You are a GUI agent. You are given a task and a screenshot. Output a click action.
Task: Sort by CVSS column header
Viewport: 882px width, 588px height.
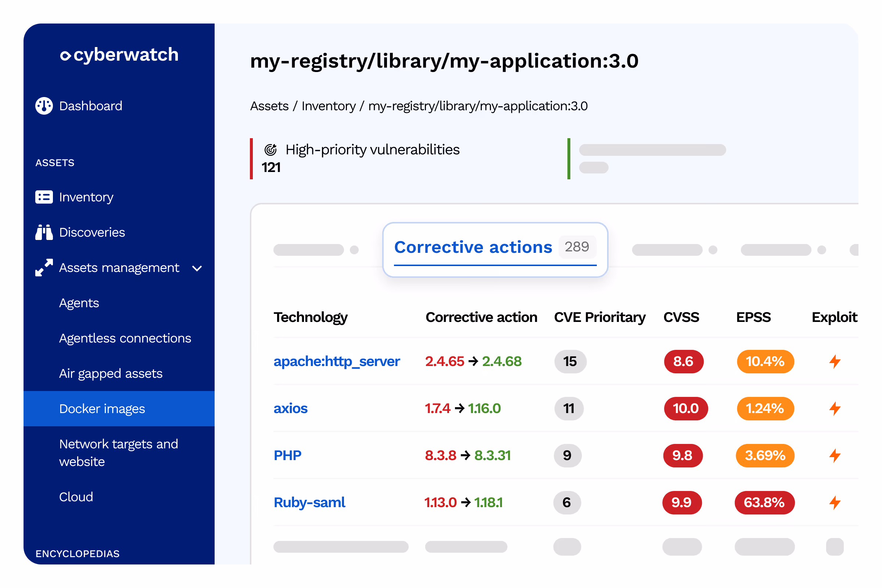(681, 317)
